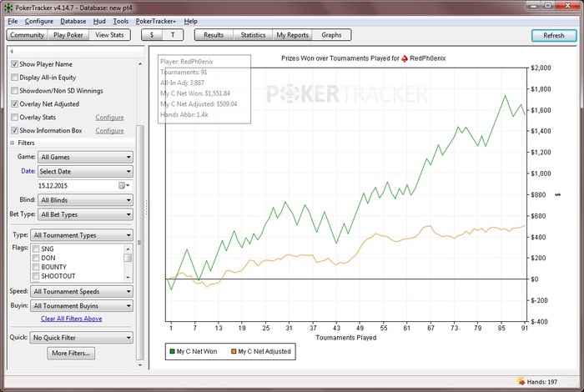Tick the SNG flag checkbox
This screenshot has width=584, height=392.
tap(35, 249)
